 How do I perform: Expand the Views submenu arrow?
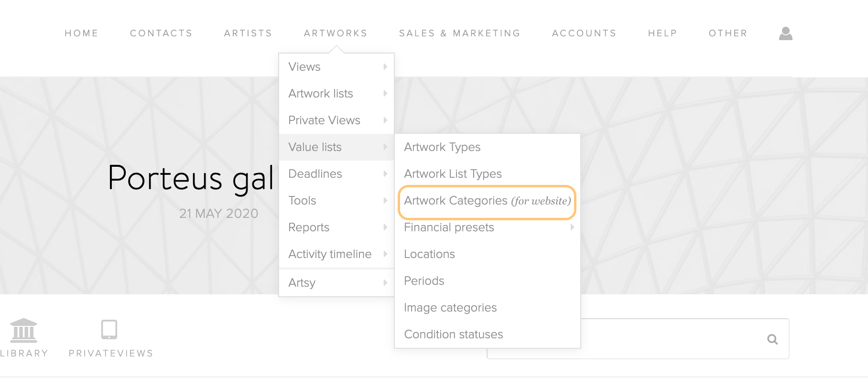click(x=385, y=67)
